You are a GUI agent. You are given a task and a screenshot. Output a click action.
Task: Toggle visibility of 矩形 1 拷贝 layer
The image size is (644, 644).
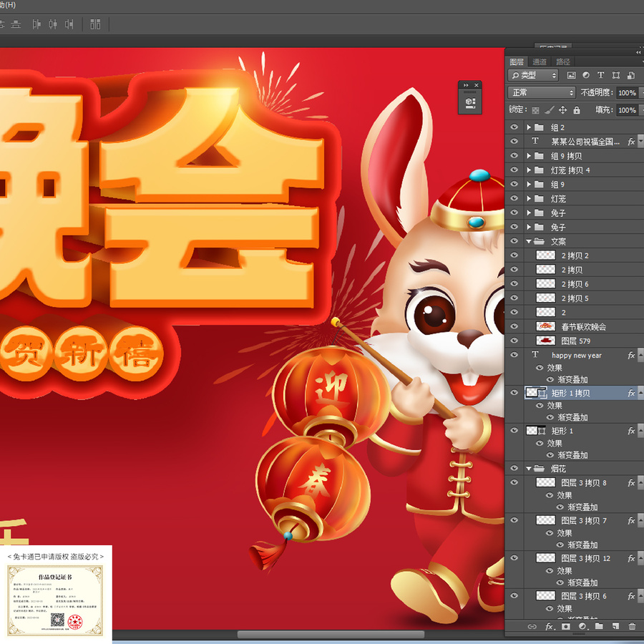tap(514, 393)
